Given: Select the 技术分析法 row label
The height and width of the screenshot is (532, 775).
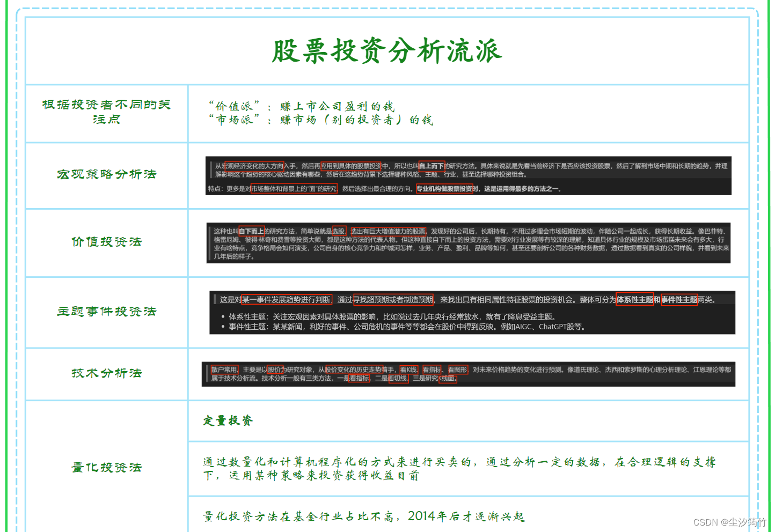Looking at the screenshot, I should tap(106, 373).
